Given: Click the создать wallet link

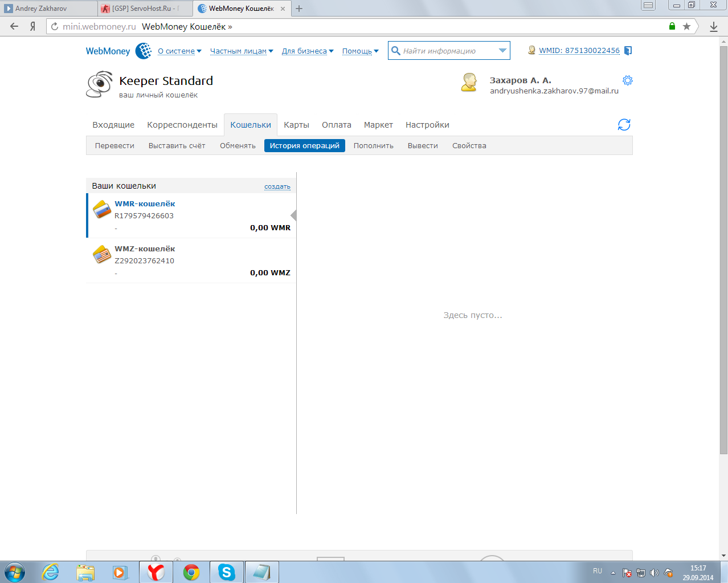Looking at the screenshot, I should click(277, 186).
